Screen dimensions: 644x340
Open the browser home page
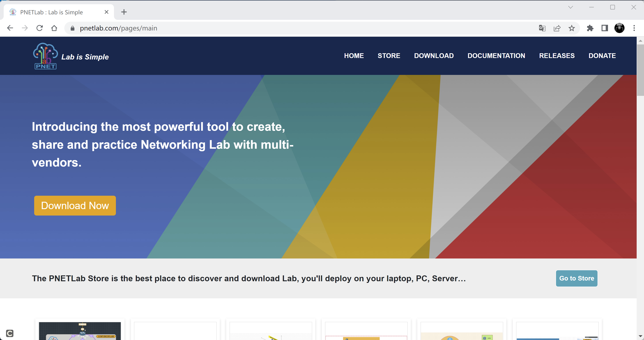[54, 28]
